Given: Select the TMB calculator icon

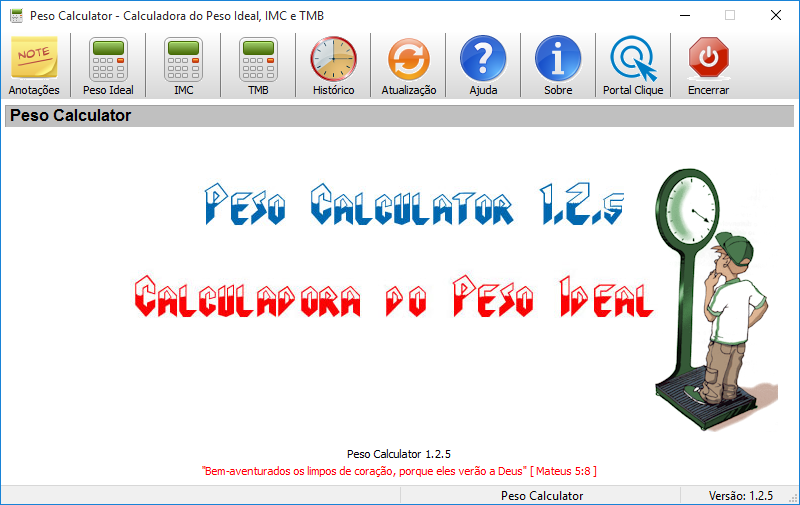Looking at the screenshot, I should pos(258,66).
